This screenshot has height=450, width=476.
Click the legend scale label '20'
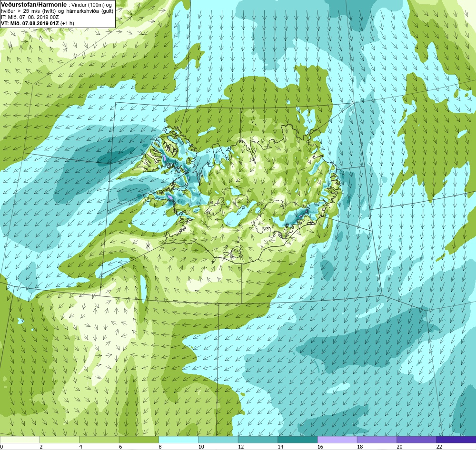399,447
